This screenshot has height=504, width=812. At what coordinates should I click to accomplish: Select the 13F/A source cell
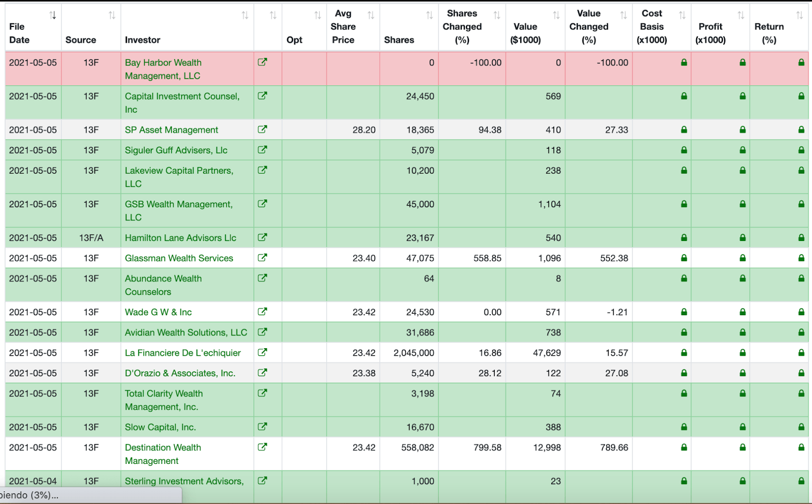[91, 238]
